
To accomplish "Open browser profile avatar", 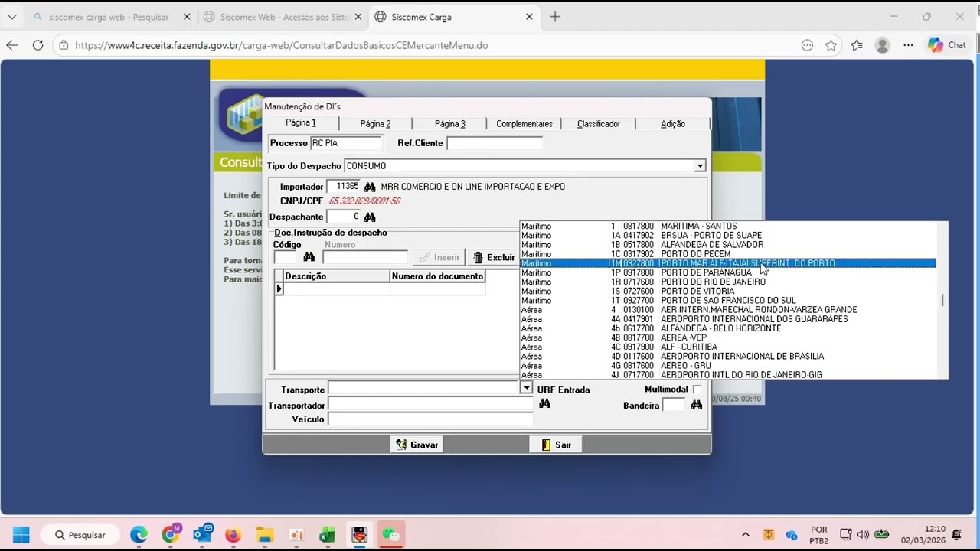I will [882, 45].
